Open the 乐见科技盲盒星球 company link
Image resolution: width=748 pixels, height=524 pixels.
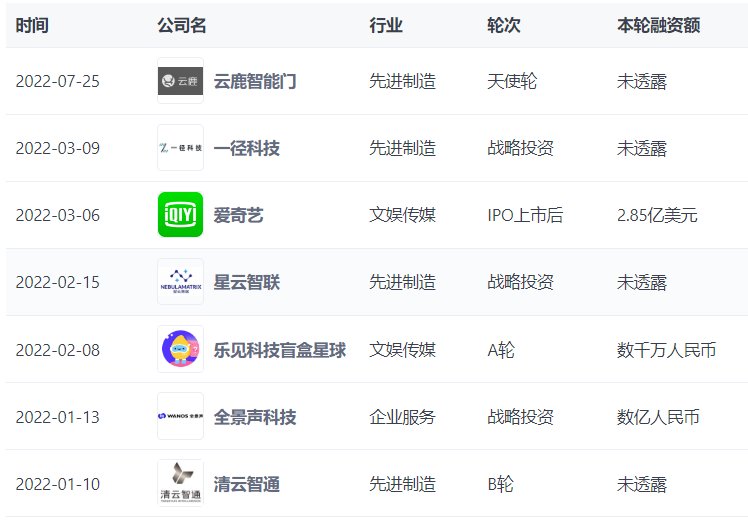[x=280, y=350]
